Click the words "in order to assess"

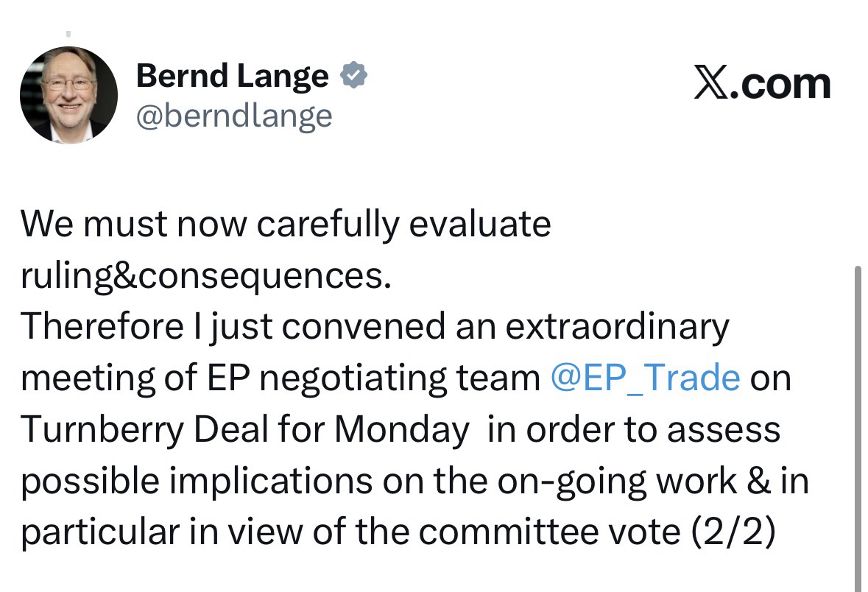(633, 429)
